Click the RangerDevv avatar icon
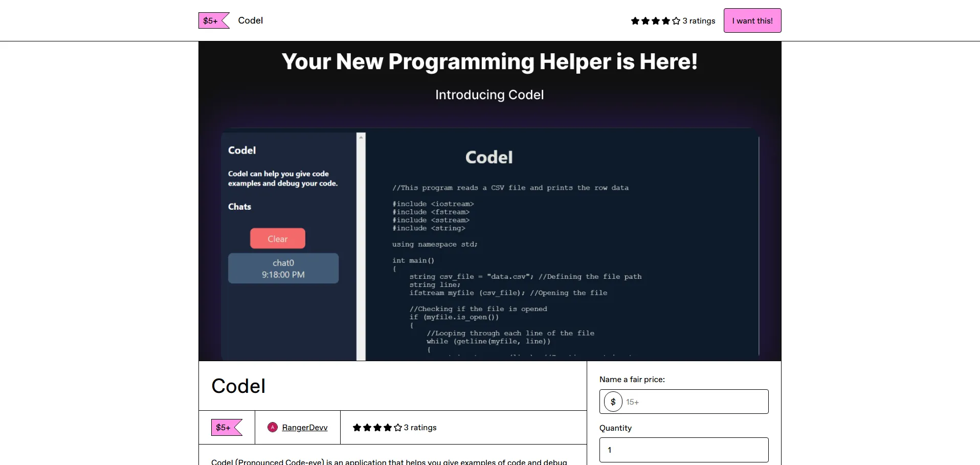Image resolution: width=980 pixels, height=465 pixels. (273, 428)
